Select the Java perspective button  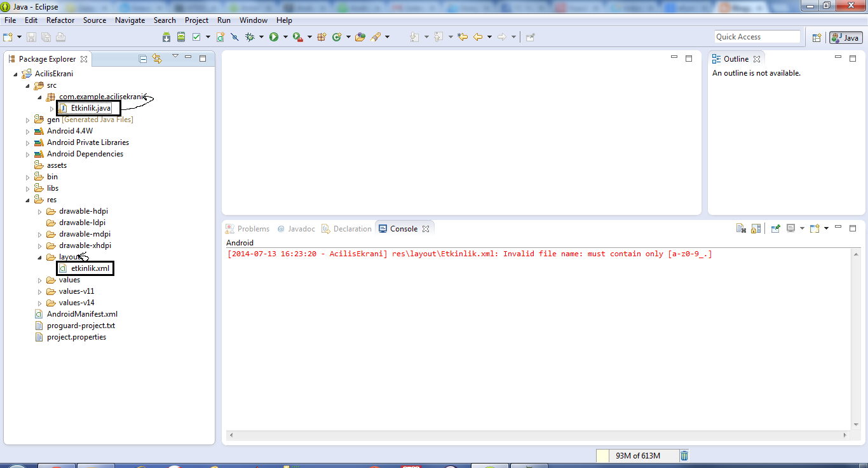[845, 38]
